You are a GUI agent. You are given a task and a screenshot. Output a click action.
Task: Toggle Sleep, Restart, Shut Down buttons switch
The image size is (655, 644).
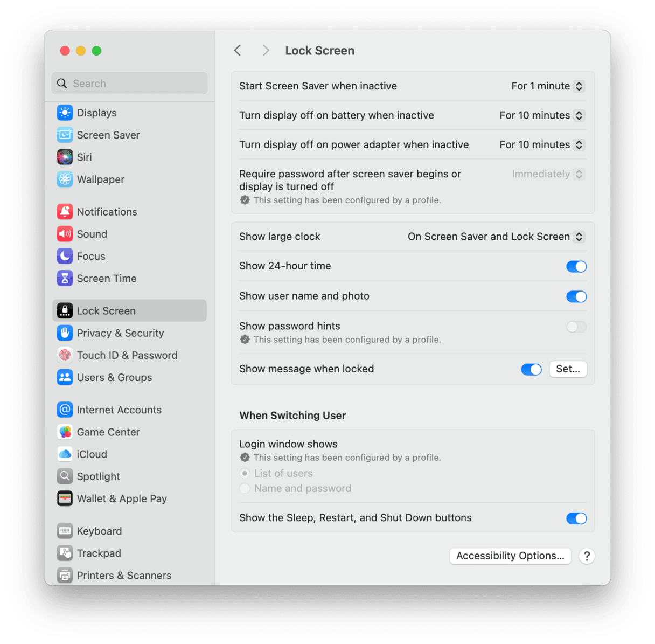tap(576, 518)
